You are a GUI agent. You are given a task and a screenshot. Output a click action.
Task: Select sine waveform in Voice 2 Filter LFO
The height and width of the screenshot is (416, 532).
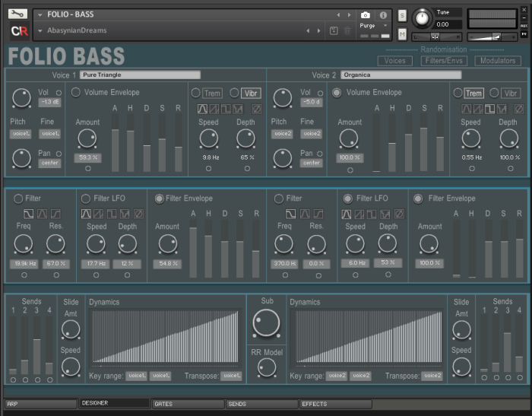click(x=347, y=214)
